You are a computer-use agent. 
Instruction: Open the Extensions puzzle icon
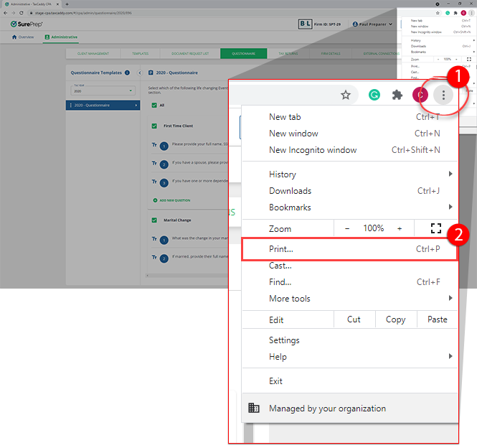click(397, 95)
